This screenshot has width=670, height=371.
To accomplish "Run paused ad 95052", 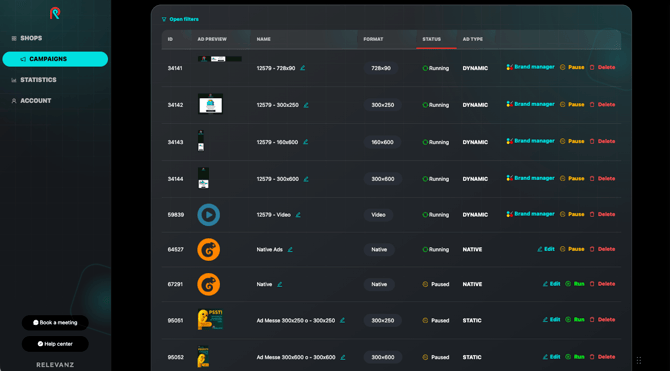I will coord(575,357).
